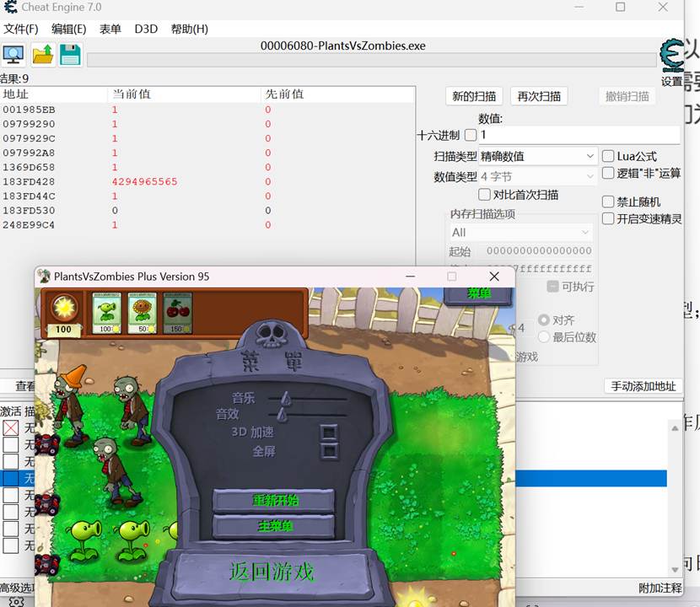
Task: Enable the speedhack checkbox
Action: [x=608, y=218]
